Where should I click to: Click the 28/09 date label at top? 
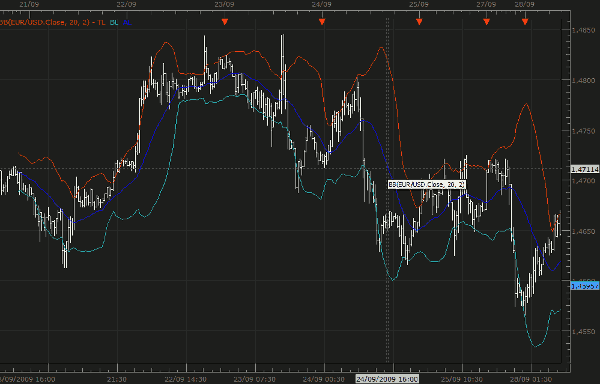524,5
